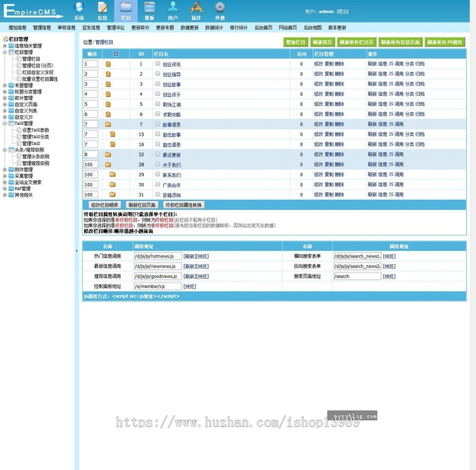Viewport: 476px width, 470px height.
Task: Tick the checkbox for 创业资讯
Action: pyautogui.click(x=158, y=63)
